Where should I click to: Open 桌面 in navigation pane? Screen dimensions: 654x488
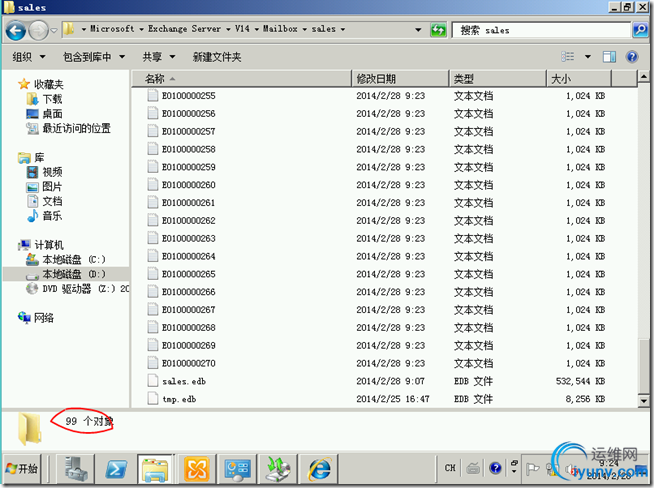(52, 113)
